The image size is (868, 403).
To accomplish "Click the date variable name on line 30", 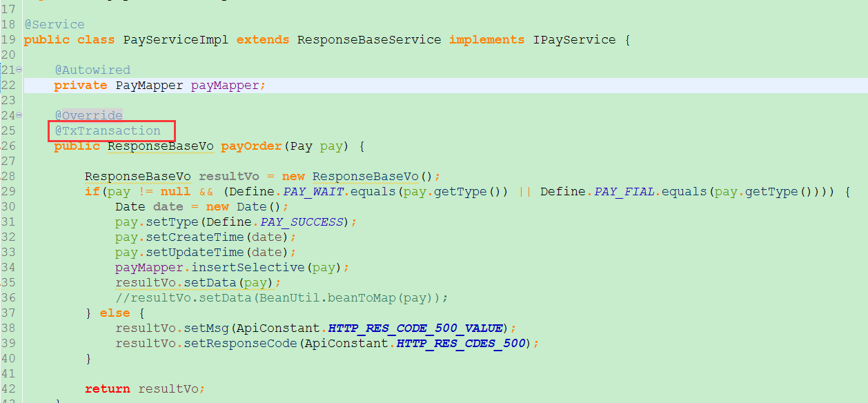I will point(168,206).
